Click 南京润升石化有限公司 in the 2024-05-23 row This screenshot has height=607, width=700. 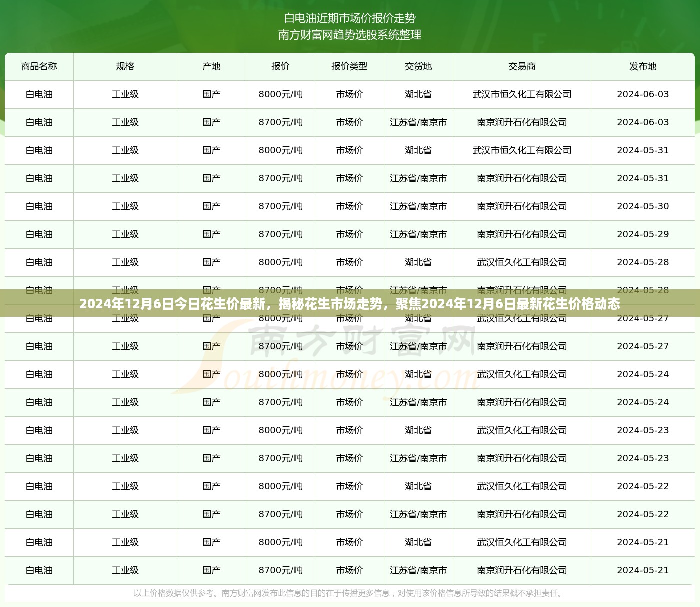coord(522,458)
